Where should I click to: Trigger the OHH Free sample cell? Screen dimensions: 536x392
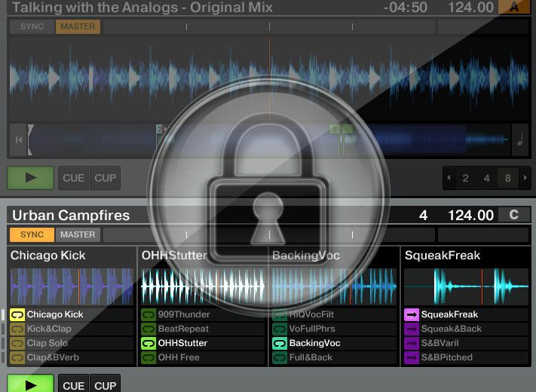203,357
